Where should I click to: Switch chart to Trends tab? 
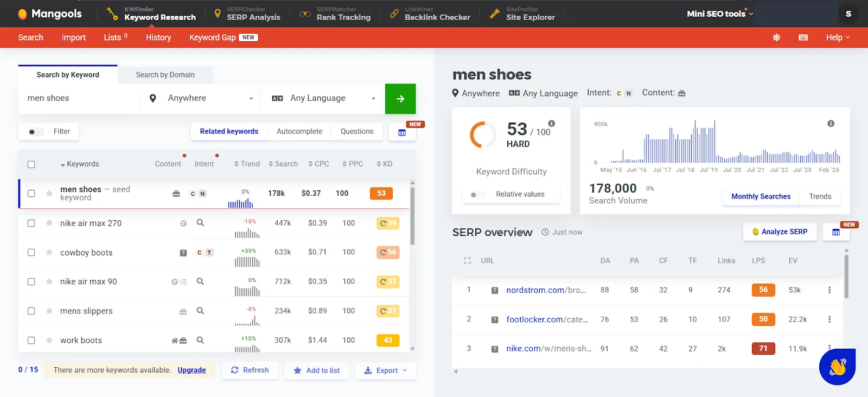click(820, 196)
